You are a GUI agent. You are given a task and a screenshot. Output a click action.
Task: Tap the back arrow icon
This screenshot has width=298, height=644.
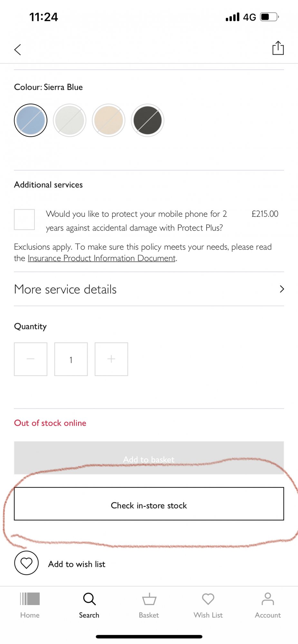[18, 50]
